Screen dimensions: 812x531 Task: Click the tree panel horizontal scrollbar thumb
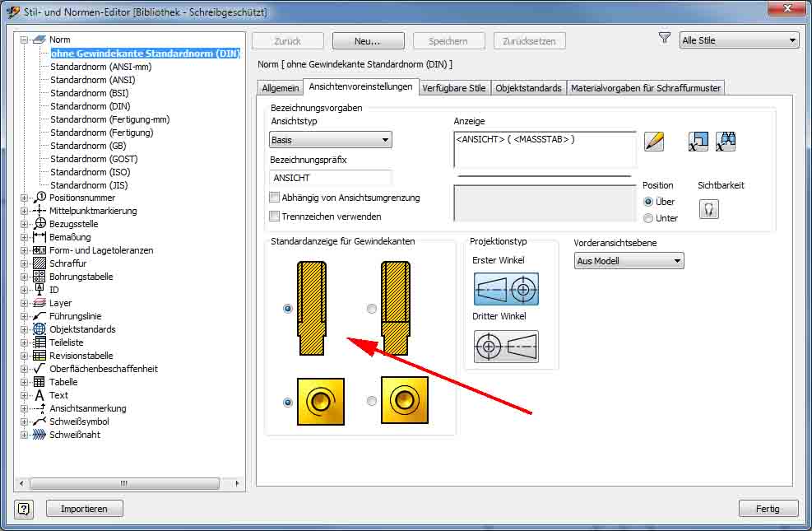click(124, 483)
